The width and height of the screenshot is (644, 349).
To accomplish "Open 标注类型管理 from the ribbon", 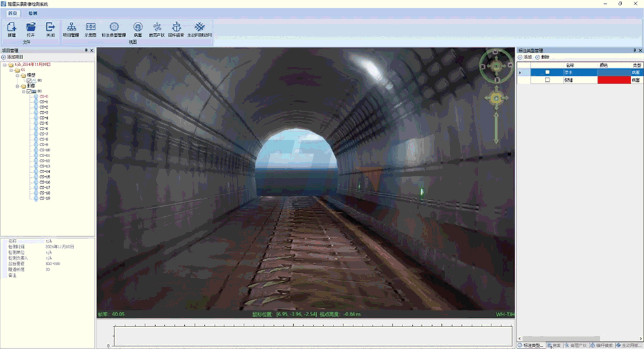I will 114,28.
